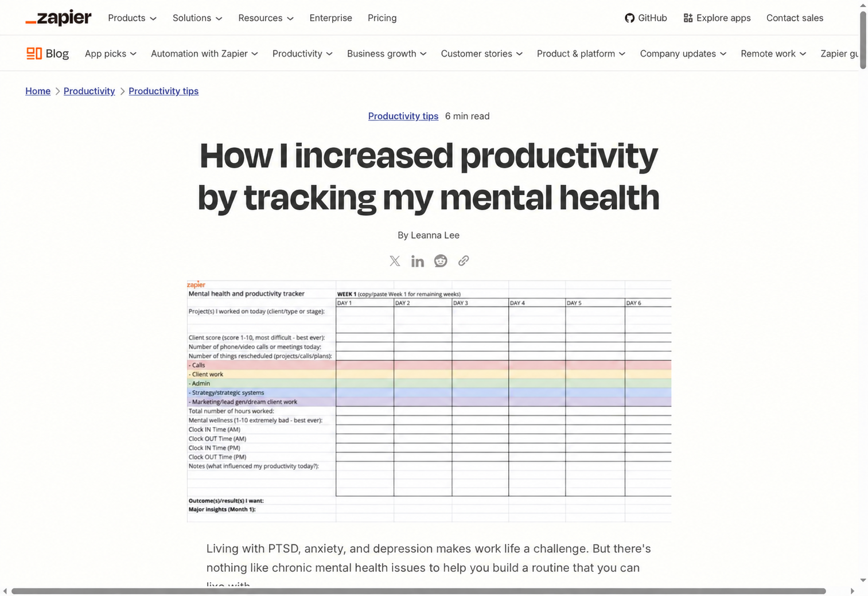868x596 pixels.
Task: Share article on LinkedIn
Action: coord(418,261)
